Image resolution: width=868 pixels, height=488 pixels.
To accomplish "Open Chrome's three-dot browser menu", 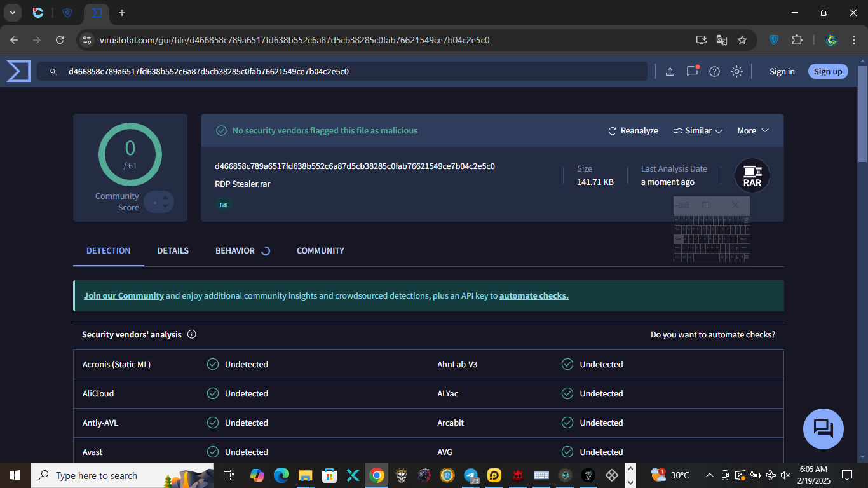I will (854, 39).
